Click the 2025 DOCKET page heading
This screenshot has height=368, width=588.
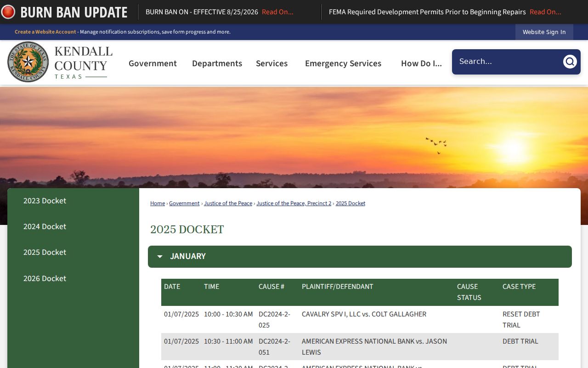pyautogui.click(x=187, y=230)
